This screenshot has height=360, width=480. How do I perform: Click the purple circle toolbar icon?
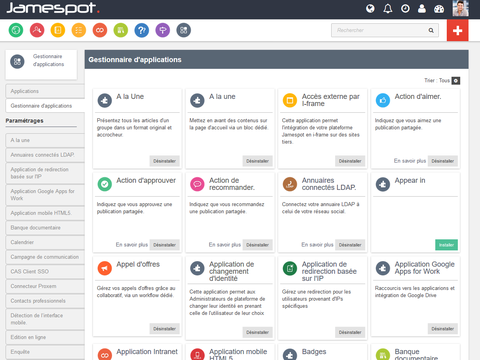click(163, 30)
